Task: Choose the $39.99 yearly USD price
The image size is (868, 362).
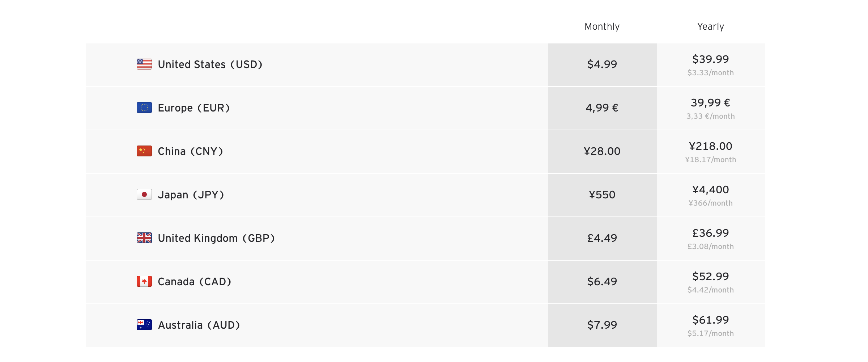Action: [710, 59]
